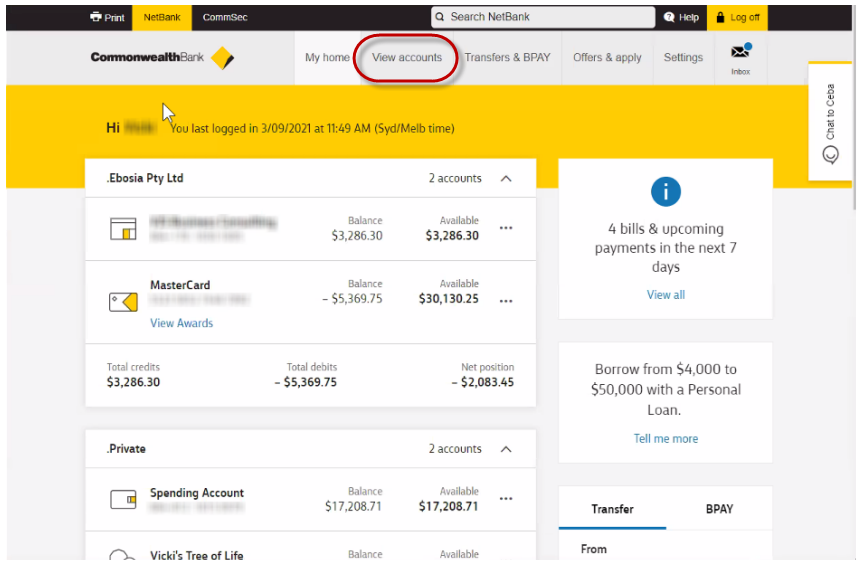Viewport: 862px width, 564px height.
Task: Click the Print icon in top bar
Action: point(96,17)
